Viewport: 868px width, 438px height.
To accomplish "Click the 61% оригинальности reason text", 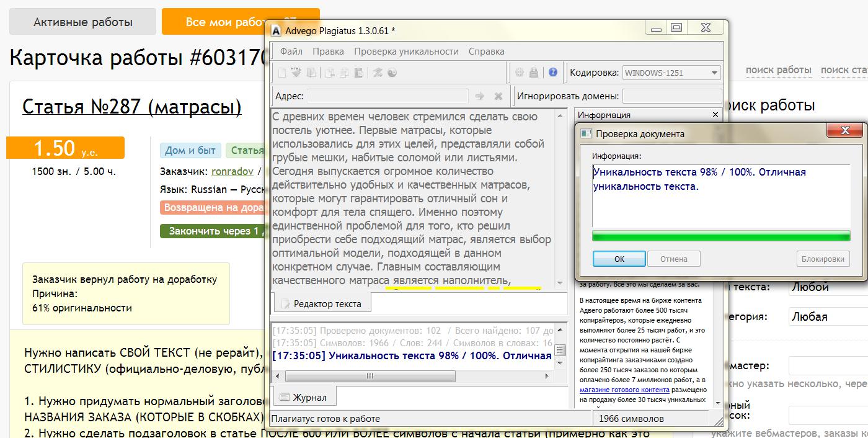I will [82, 308].
